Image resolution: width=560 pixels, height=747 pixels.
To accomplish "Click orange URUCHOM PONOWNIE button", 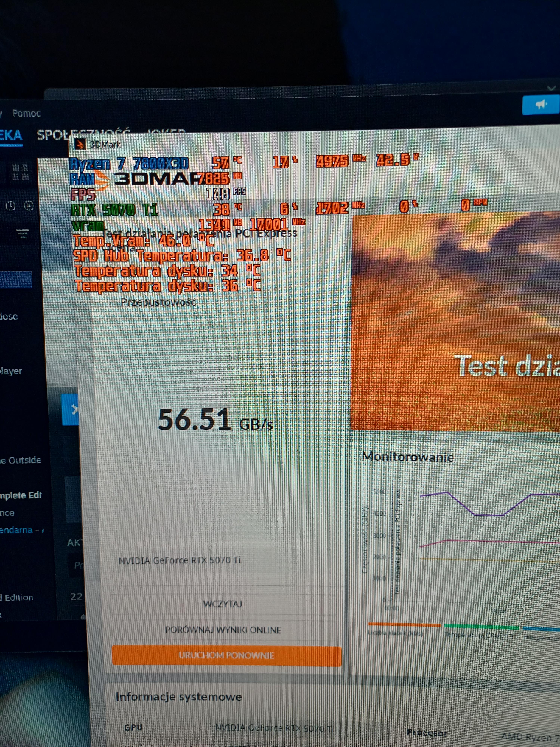I will pyautogui.click(x=226, y=655).
